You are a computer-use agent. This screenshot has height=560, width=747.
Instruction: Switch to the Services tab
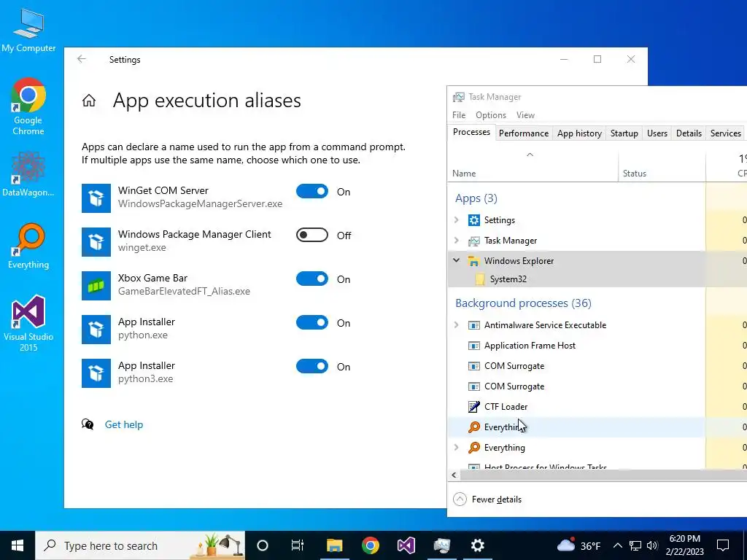click(726, 133)
